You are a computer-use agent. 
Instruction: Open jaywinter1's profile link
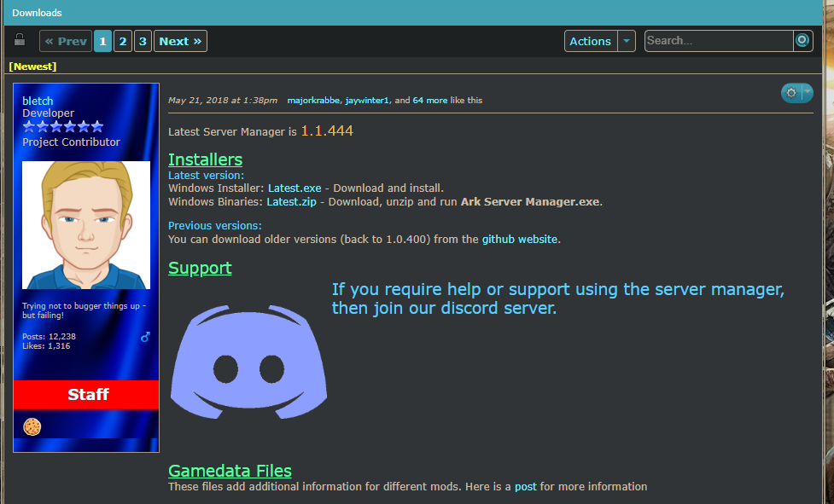click(367, 100)
